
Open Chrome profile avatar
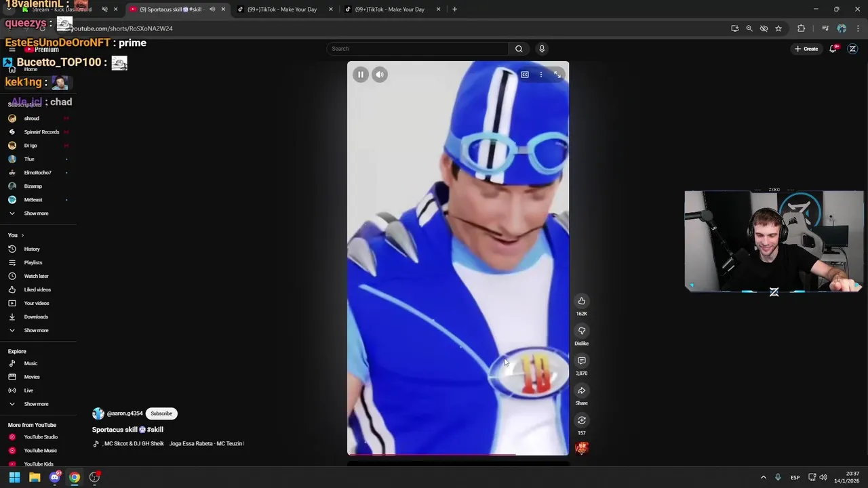pos(842,28)
